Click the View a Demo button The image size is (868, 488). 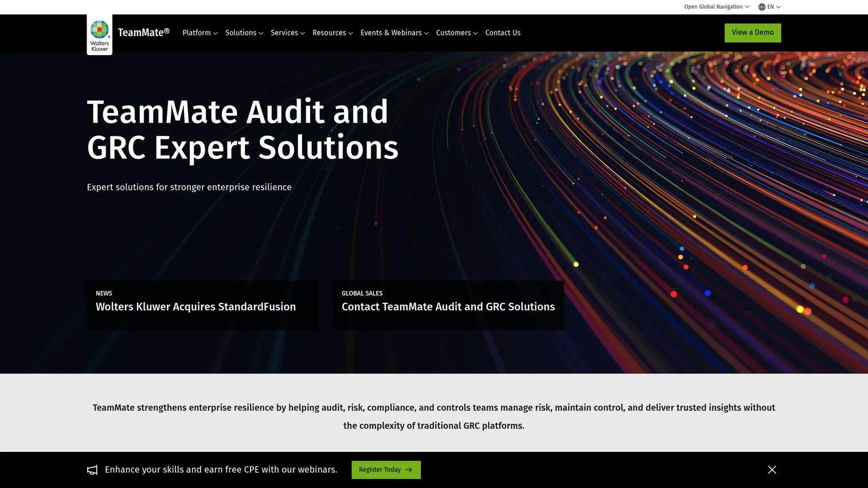pyautogui.click(x=753, y=33)
